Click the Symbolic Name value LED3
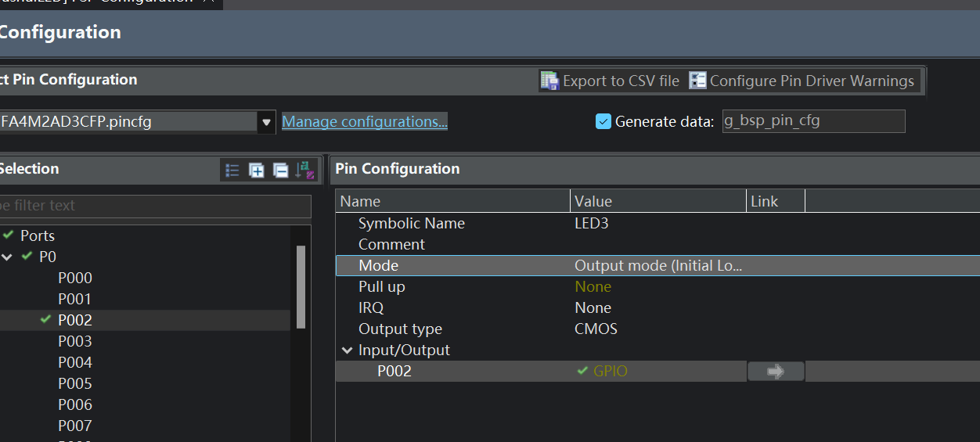 click(x=591, y=223)
